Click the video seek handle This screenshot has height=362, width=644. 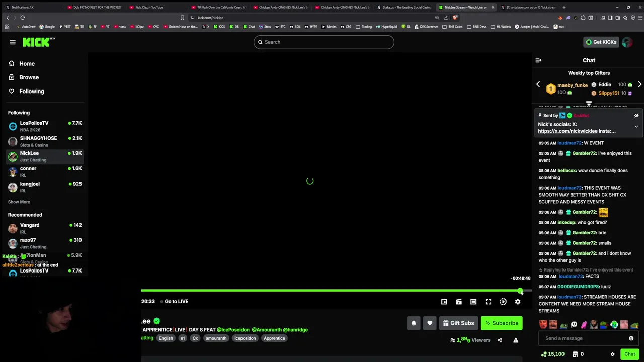[x=520, y=291]
